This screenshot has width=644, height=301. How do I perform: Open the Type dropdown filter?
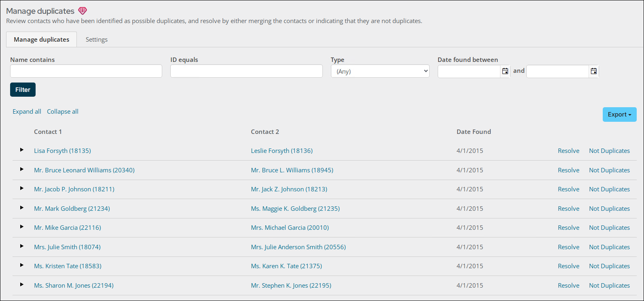click(380, 71)
